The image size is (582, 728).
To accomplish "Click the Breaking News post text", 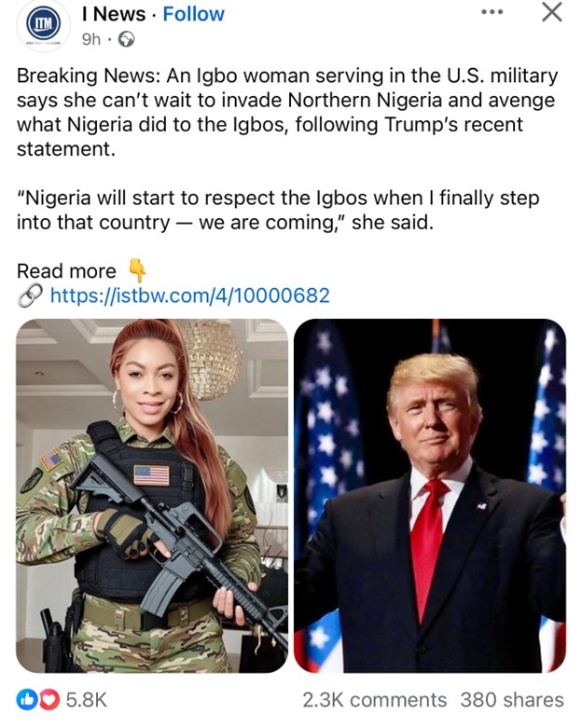I will (x=287, y=112).
